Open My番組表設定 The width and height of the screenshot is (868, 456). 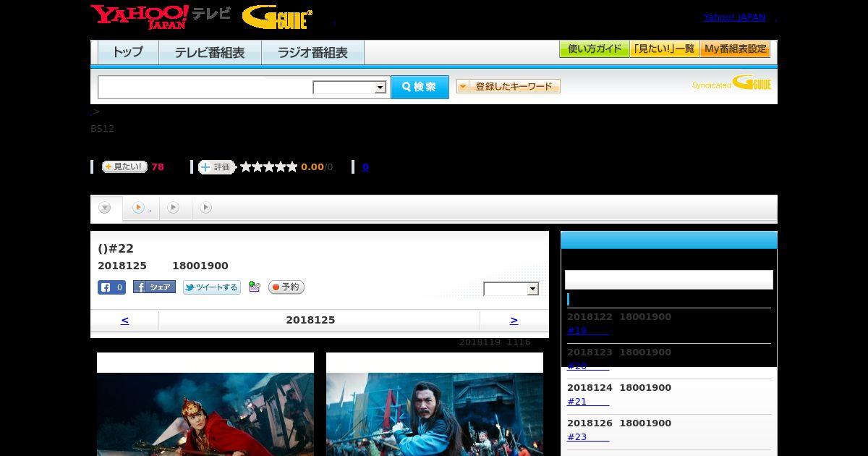pyautogui.click(x=735, y=49)
